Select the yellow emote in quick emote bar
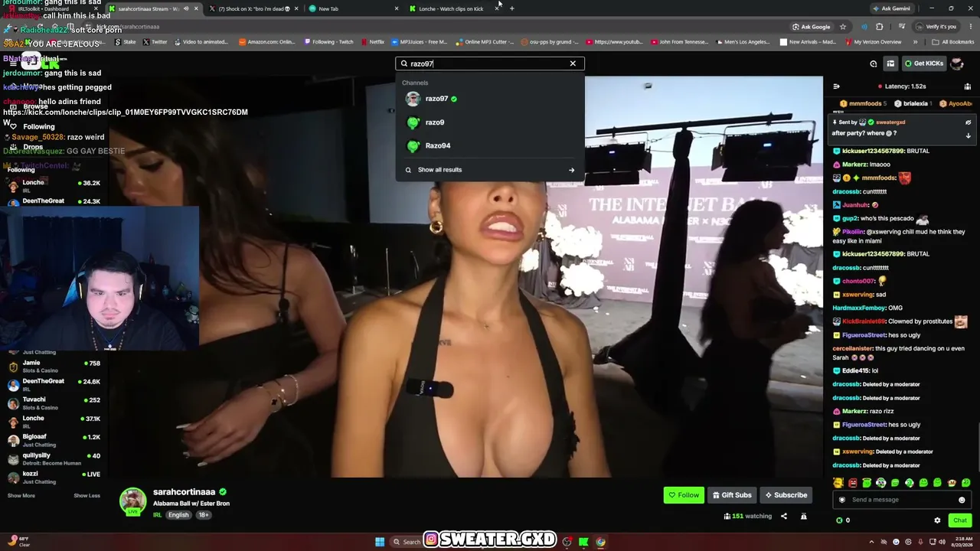The image size is (980, 551). tap(838, 483)
